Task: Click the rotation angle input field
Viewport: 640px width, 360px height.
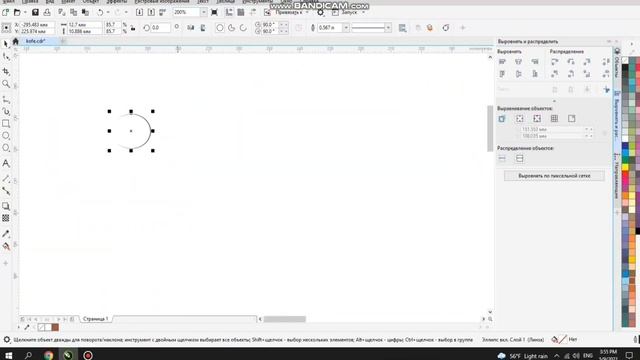Action: 160,28
